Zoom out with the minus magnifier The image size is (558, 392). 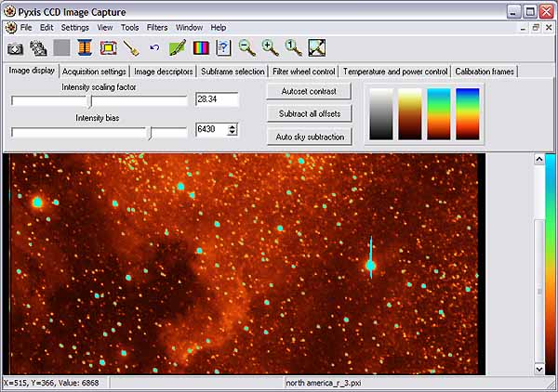click(x=246, y=48)
